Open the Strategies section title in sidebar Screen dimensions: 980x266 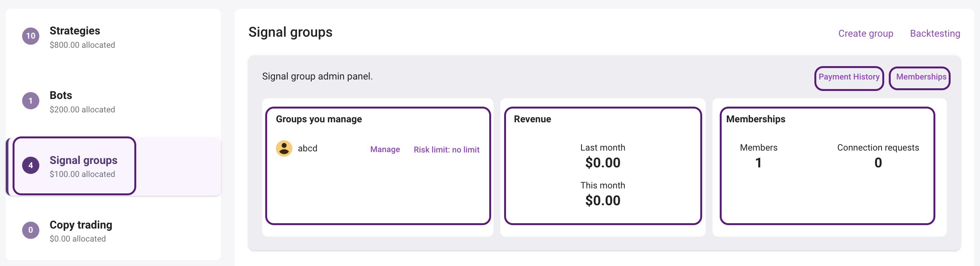tap(75, 31)
